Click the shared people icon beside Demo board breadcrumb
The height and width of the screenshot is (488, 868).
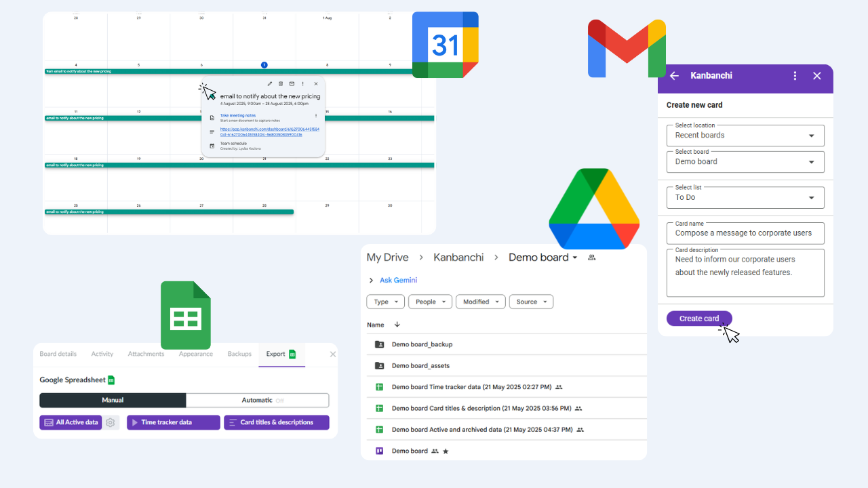pyautogui.click(x=592, y=258)
